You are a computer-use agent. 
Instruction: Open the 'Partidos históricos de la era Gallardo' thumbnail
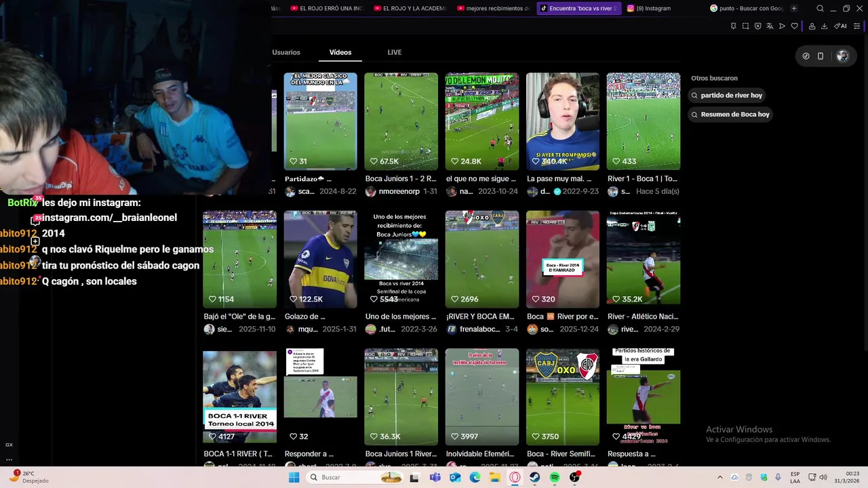(x=643, y=396)
